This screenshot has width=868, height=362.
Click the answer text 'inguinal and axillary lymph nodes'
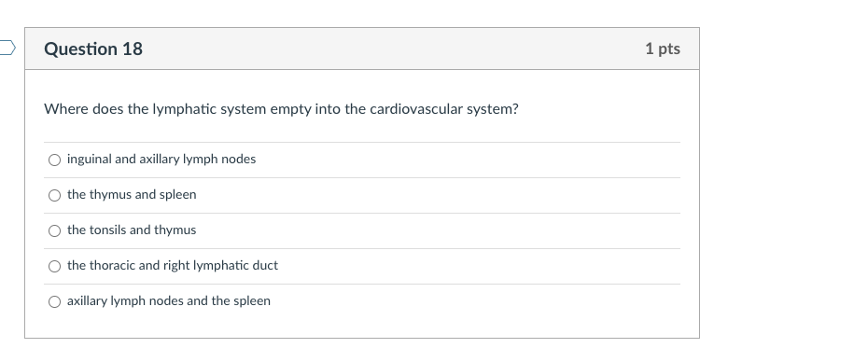161,160
